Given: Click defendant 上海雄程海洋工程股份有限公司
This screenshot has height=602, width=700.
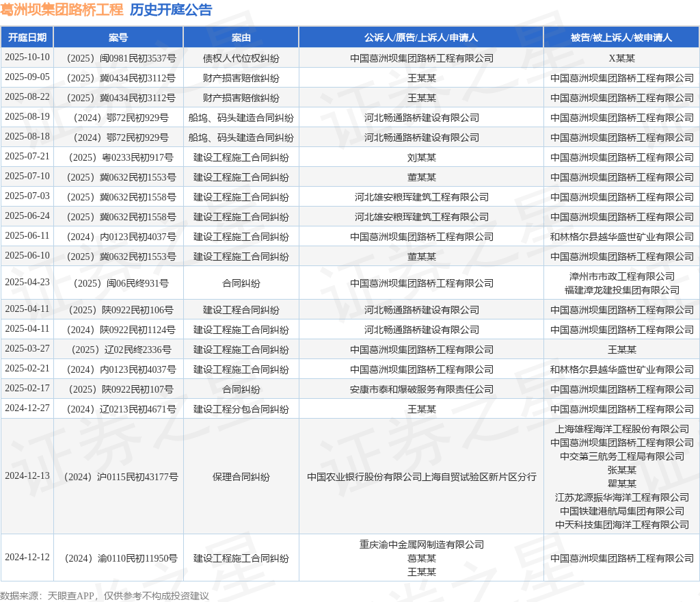Looking at the screenshot, I should tap(621, 429).
